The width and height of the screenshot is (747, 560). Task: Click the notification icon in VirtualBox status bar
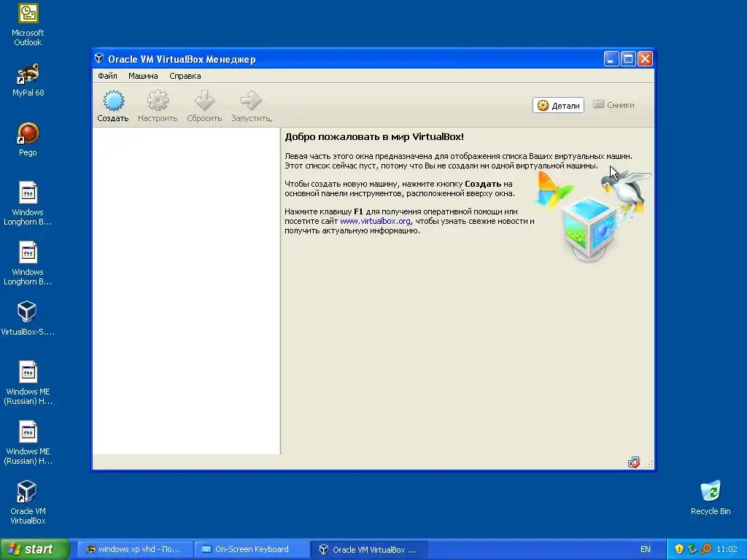point(634,462)
